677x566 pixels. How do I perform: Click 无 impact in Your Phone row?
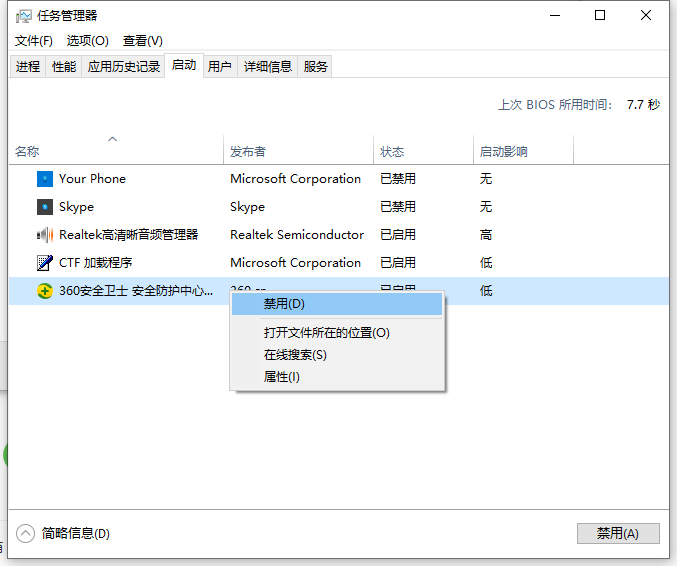click(x=486, y=179)
